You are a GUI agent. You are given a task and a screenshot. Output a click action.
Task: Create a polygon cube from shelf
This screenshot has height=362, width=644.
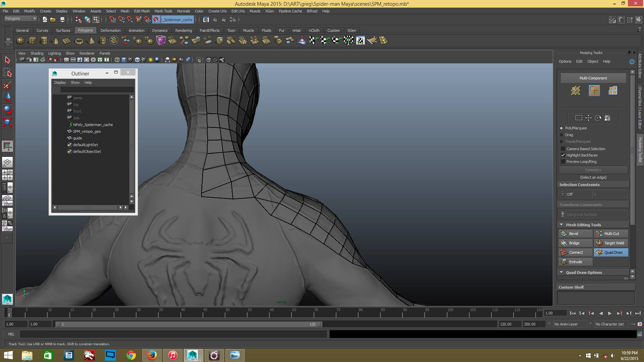pos(32,41)
